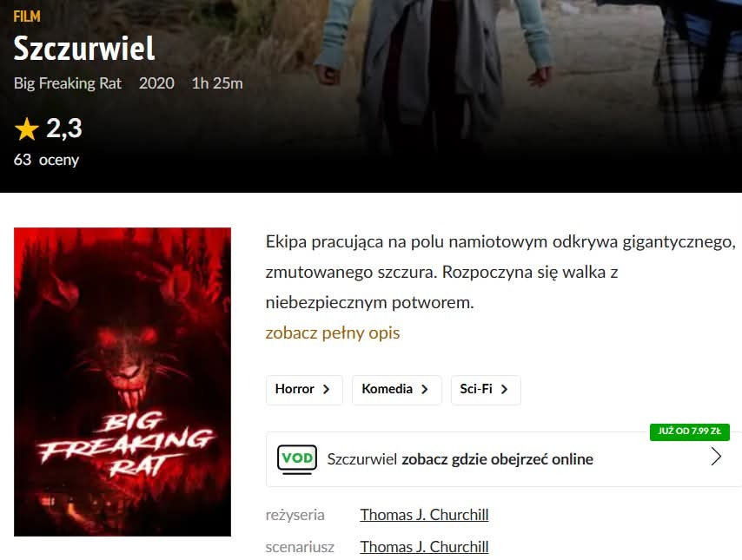Open 'zobacz gdzie obejrzeć online' banner
This screenshot has height=560, width=742.
[504, 459]
